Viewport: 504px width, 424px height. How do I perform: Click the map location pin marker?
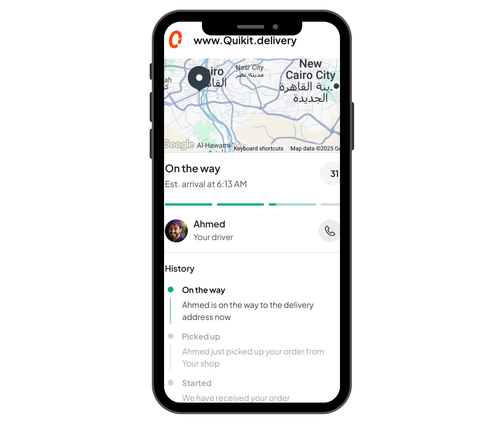(199, 79)
